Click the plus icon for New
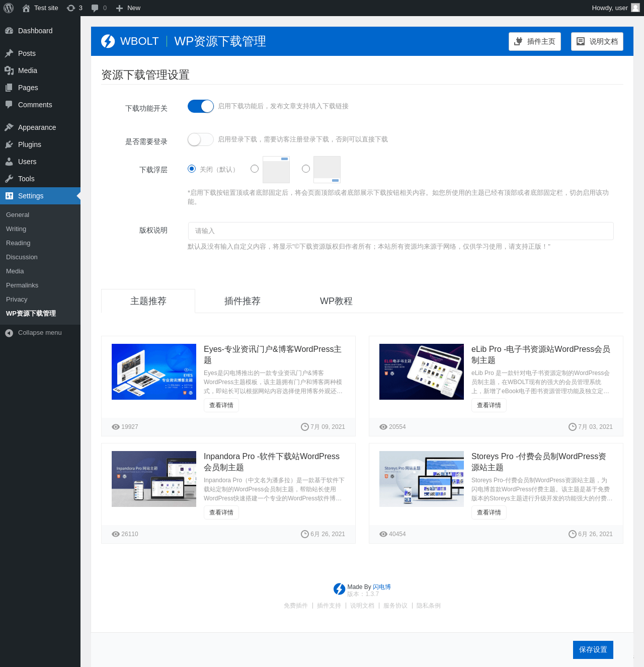 [119, 8]
